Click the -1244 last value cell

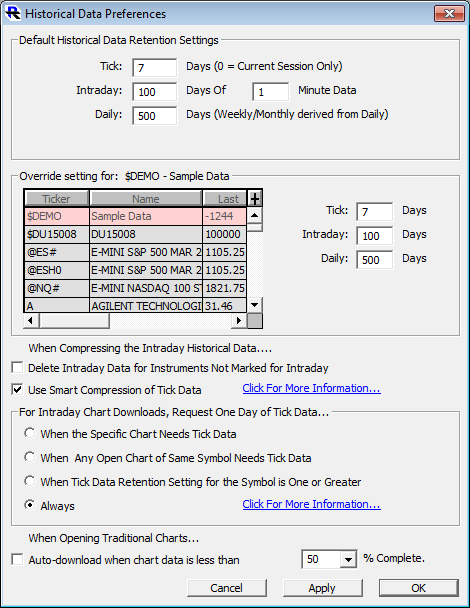point(225,216)
